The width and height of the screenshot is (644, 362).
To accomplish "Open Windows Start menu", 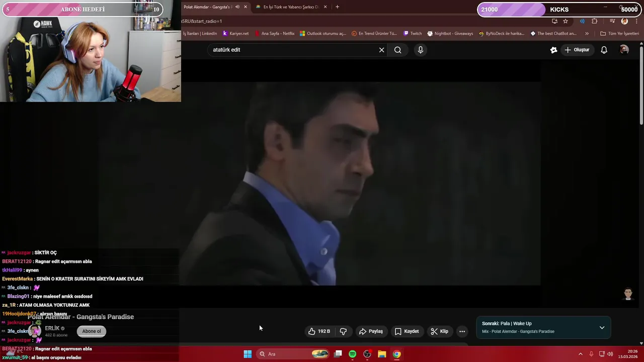I will point(248,354).
